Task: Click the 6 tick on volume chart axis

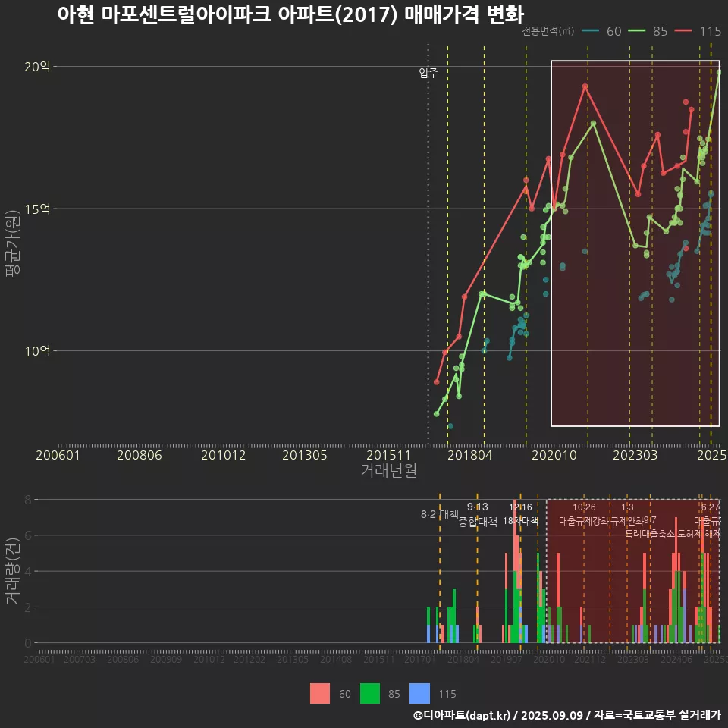Action: tap(28, 535)
